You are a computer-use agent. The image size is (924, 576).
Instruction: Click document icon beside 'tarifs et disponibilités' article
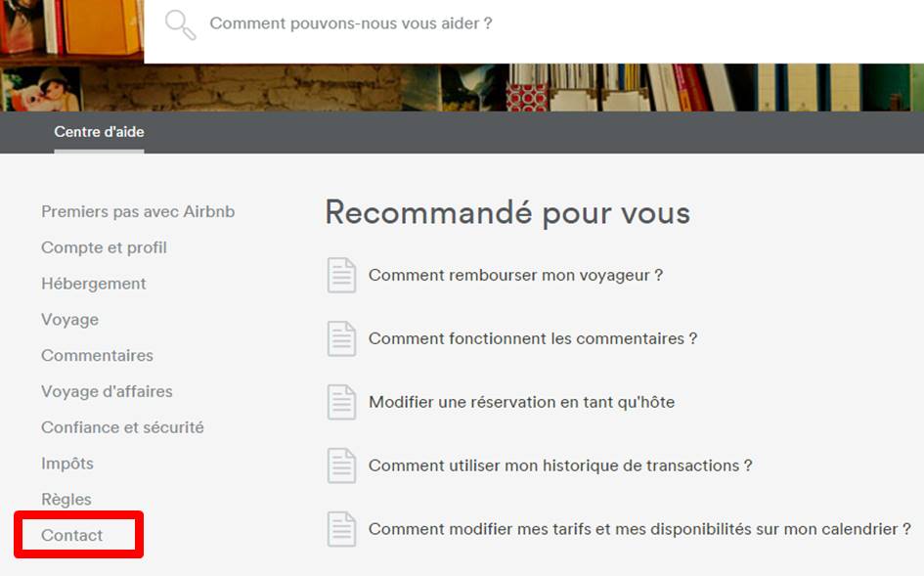(x=341, y=529)
